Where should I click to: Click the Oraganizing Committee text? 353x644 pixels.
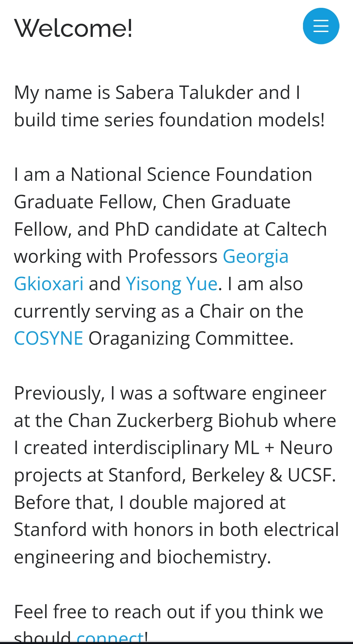point(191,338)
